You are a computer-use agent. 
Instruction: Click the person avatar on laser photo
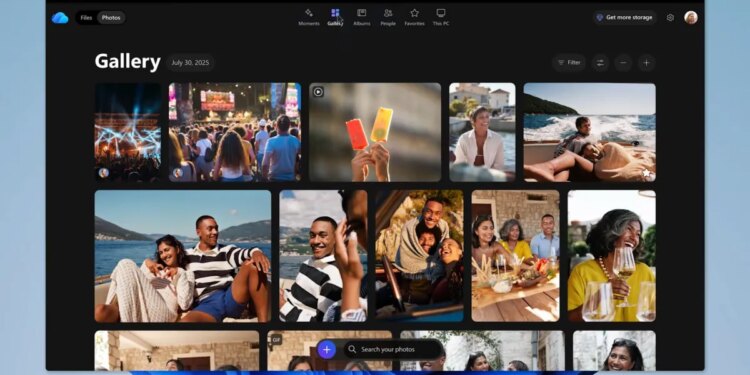104,173
